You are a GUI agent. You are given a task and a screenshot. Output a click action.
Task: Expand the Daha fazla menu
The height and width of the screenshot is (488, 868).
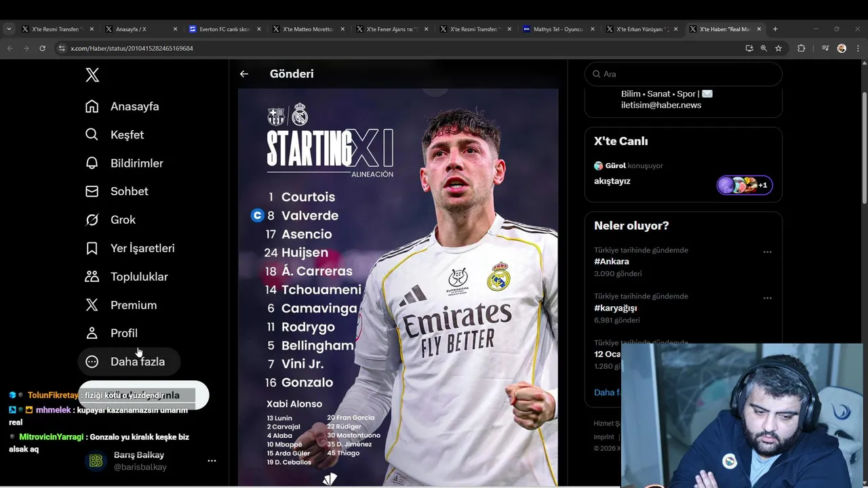coord(129,362)
